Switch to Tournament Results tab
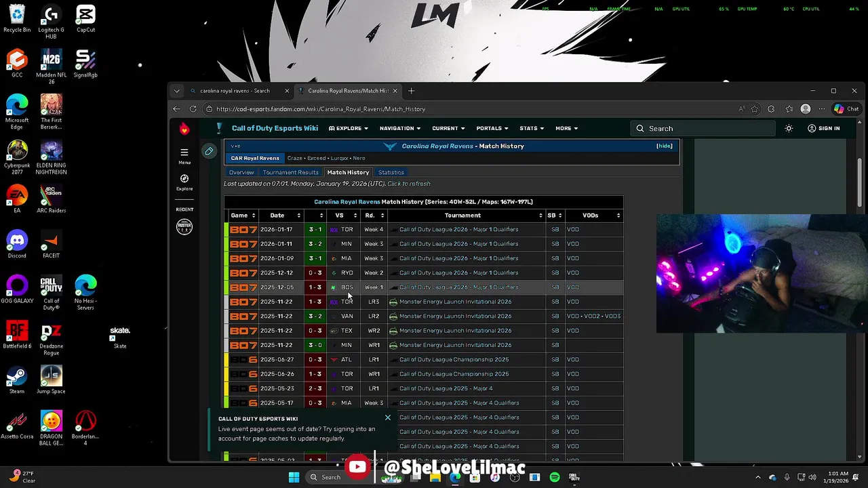The height and width of the screenshot is (488, 868). [x=290, y=172]
